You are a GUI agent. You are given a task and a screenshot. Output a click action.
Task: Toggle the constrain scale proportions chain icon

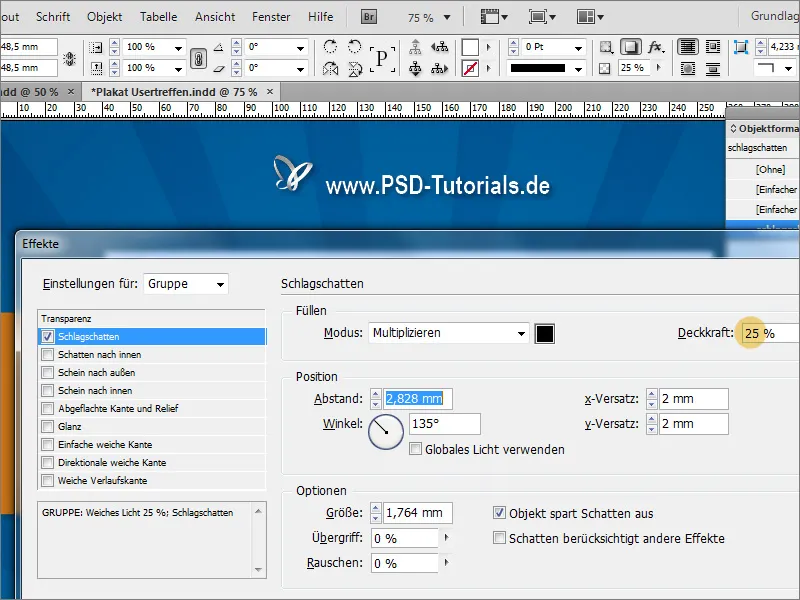(x=198, y=58)
